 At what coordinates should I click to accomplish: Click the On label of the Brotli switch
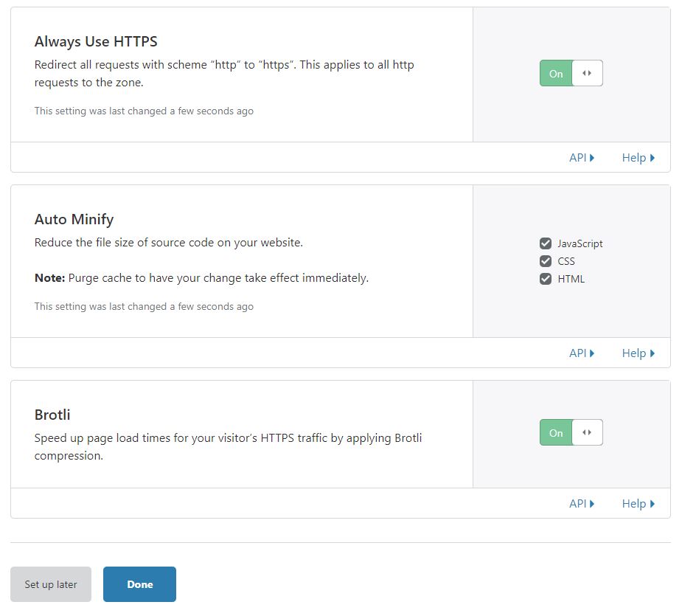(555, 432)
